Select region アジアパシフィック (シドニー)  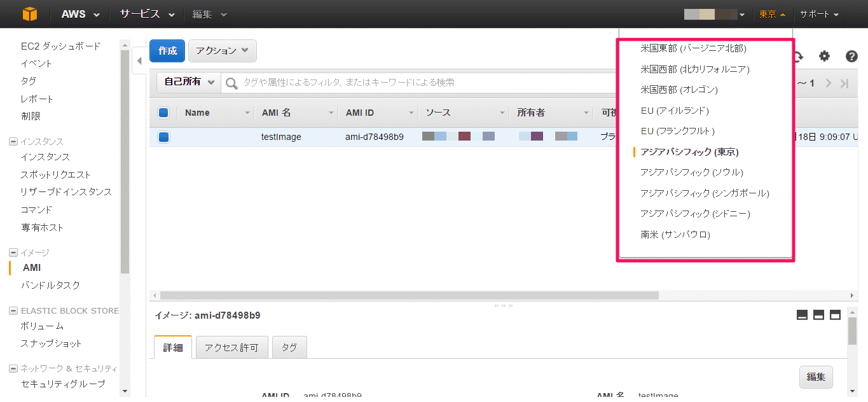point(695,214)
